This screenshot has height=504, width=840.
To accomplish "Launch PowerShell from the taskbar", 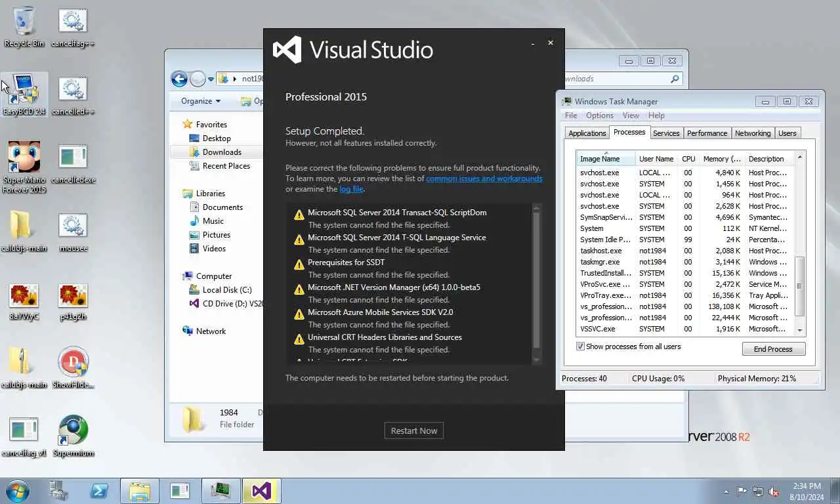I will click(98, 491).
